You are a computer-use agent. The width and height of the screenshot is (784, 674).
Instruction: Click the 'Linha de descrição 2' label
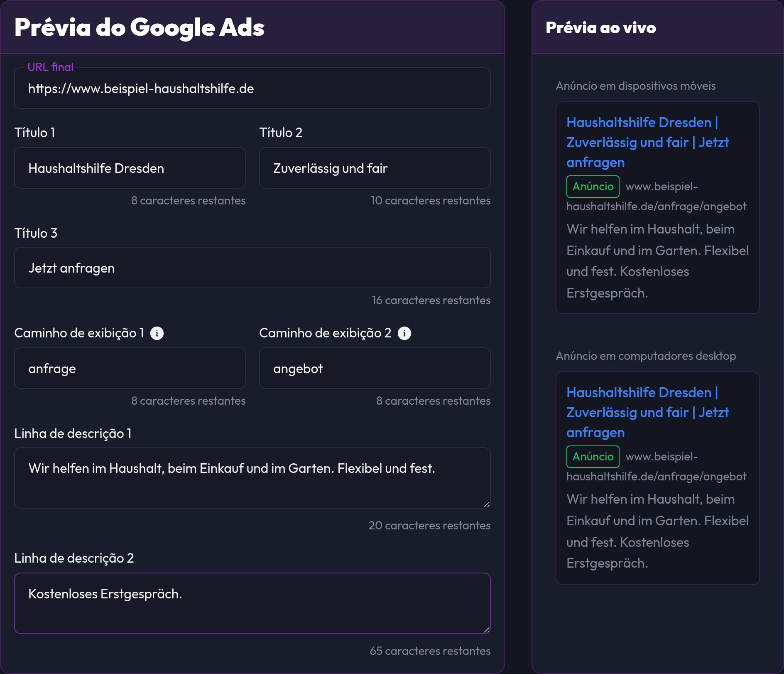(74, 558)
